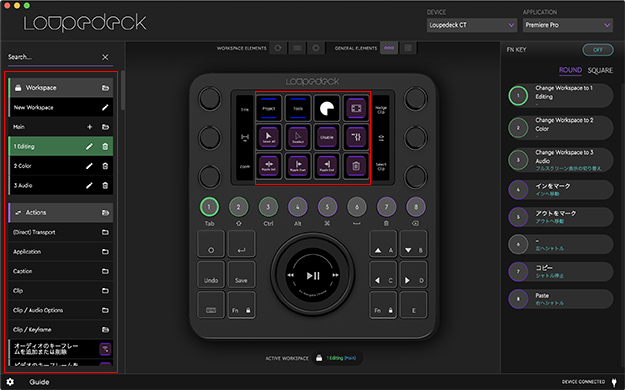
Task: Click round button 1 labeled Tab
Action: (209, 207)
